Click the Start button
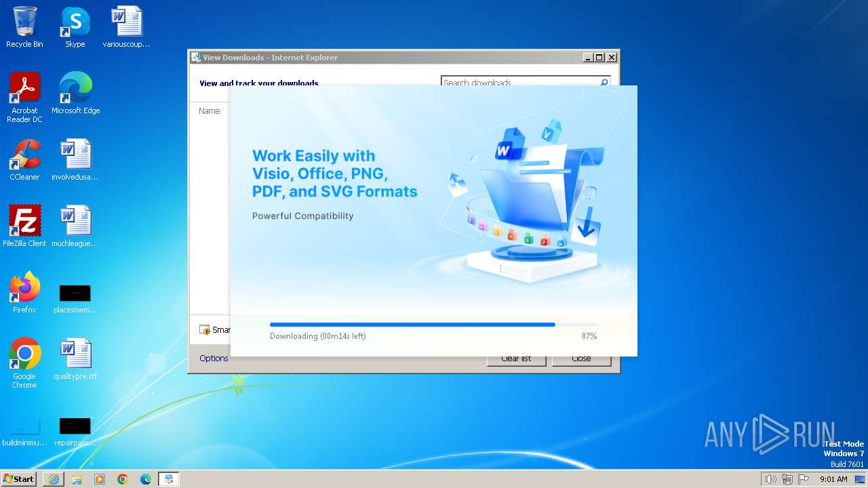Viewport: 868px width, 488px height. pyautogui.click(x=19, y=479)
